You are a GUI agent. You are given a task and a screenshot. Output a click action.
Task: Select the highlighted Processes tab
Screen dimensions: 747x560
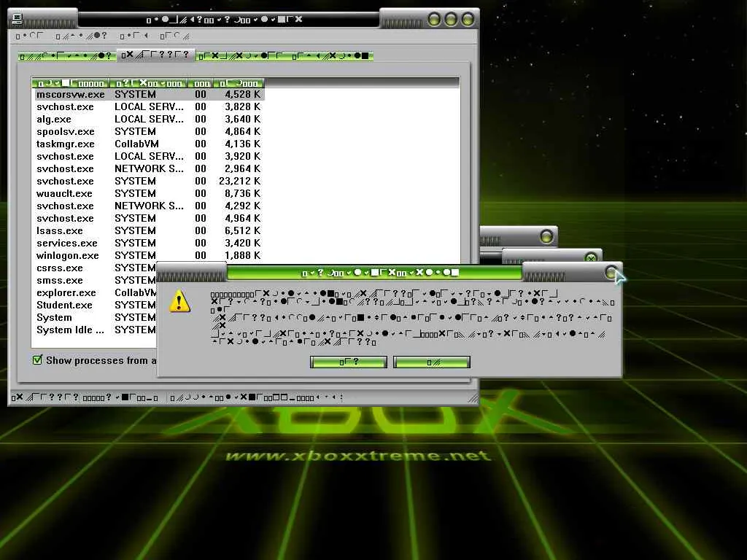click(155, 55)
